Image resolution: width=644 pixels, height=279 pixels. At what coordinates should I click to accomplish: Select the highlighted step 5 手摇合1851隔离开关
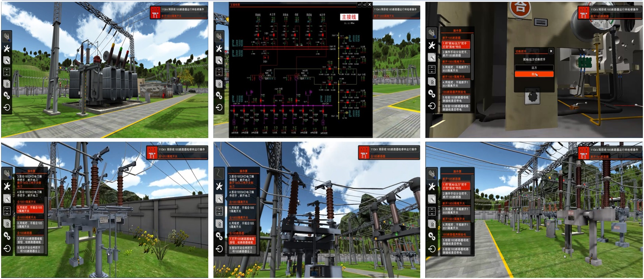click(30, 209)
